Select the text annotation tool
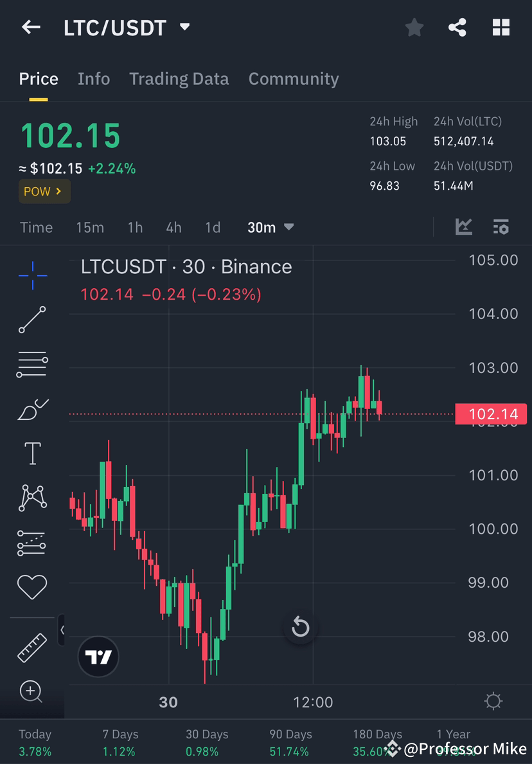Viewport: 532px width, 764px height. click(31, 452)
